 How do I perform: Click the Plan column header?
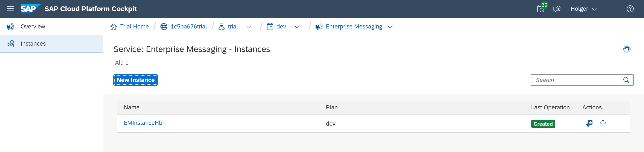[332, 107]
